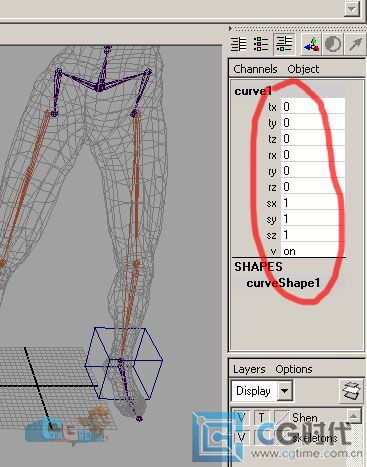367x467 pixels.
Task: Select the rx channel label
Action: click(272, 155)
